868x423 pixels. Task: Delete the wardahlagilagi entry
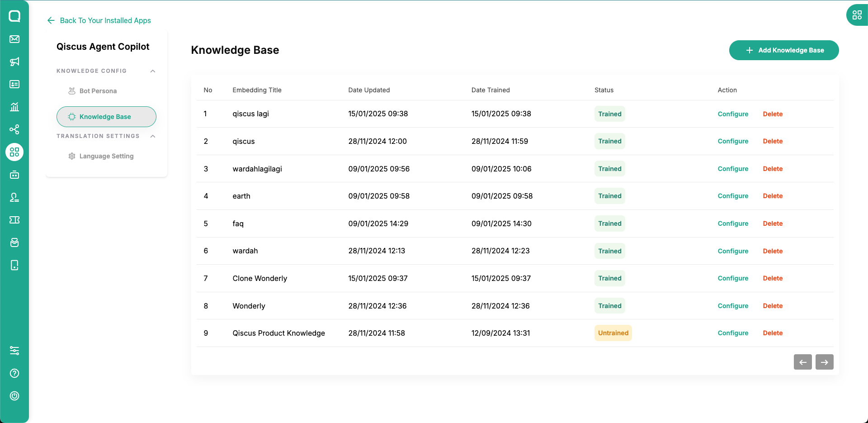coord(773,169)
